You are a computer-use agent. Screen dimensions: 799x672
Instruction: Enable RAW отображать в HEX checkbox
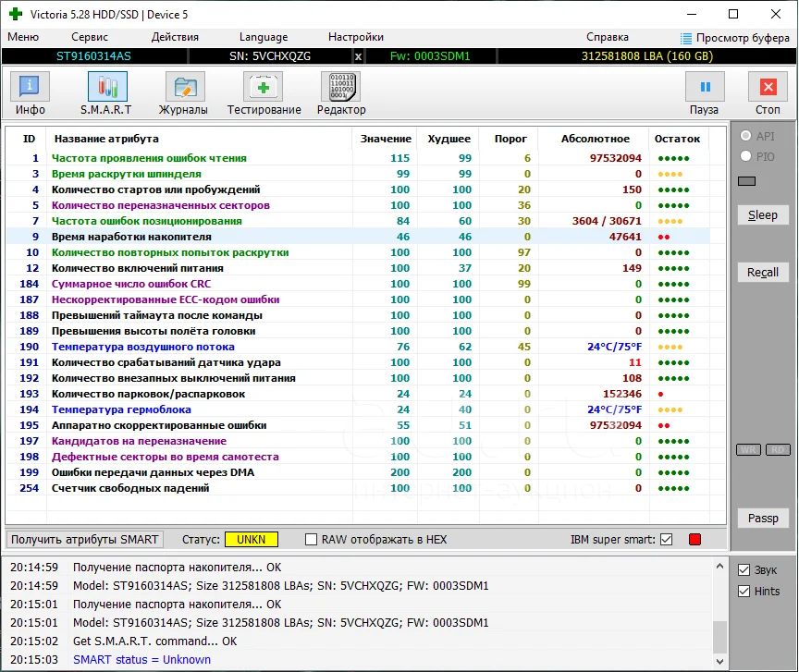[312, 539]
